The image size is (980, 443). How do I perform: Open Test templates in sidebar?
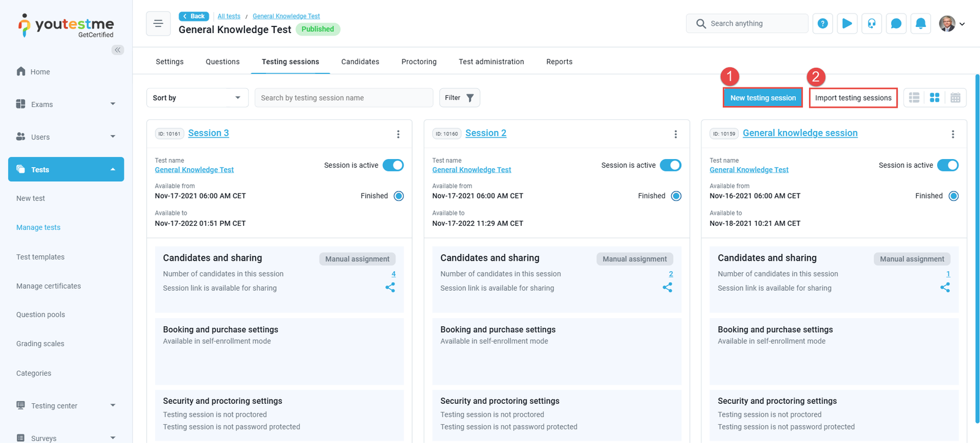(40, 257)
